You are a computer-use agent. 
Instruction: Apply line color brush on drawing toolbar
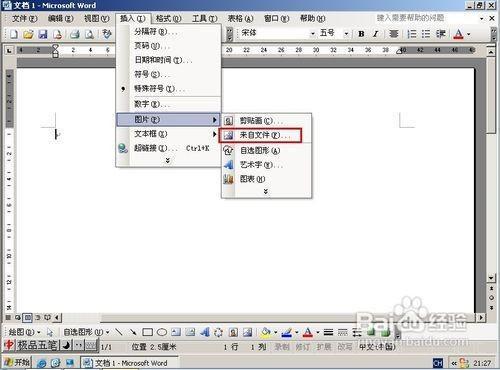pos(287,332)
